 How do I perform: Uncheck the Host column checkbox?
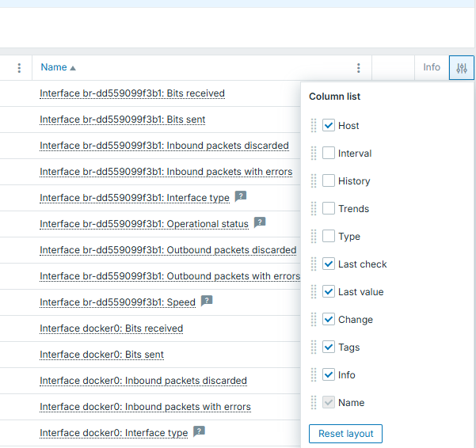329,125
